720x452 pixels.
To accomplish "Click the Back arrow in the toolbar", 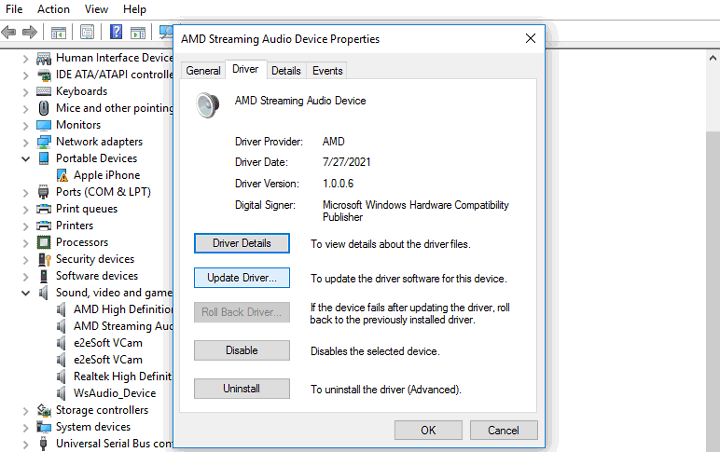I will point(9,33).
